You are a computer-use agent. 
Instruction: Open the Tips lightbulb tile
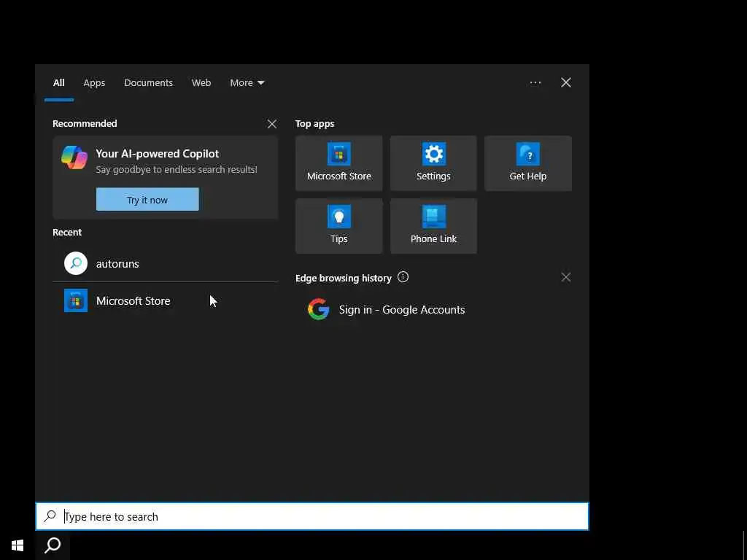338,226
